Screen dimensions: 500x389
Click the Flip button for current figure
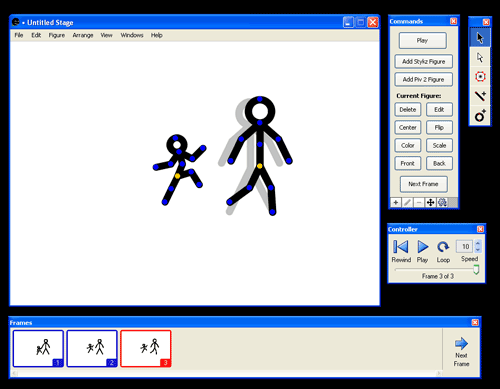click(x=439, y=127)
